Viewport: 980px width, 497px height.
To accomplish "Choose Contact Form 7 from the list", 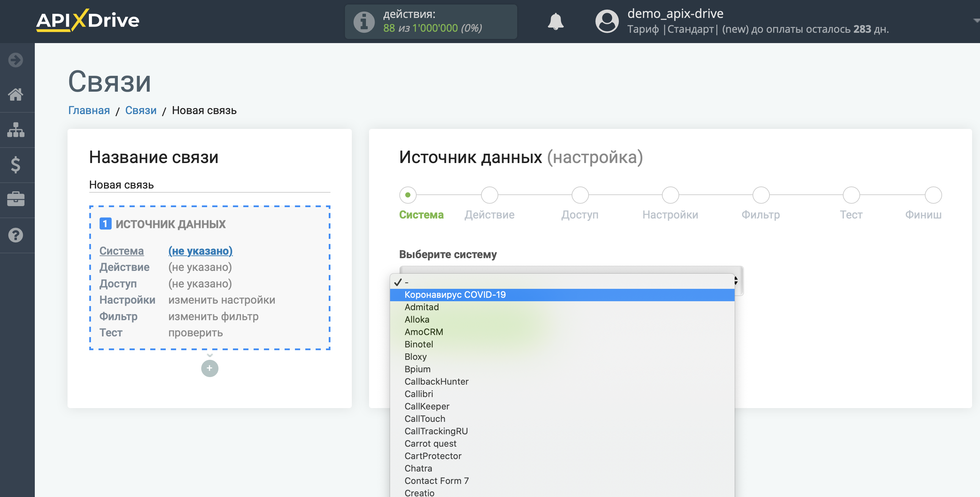I will coord(562,481).
